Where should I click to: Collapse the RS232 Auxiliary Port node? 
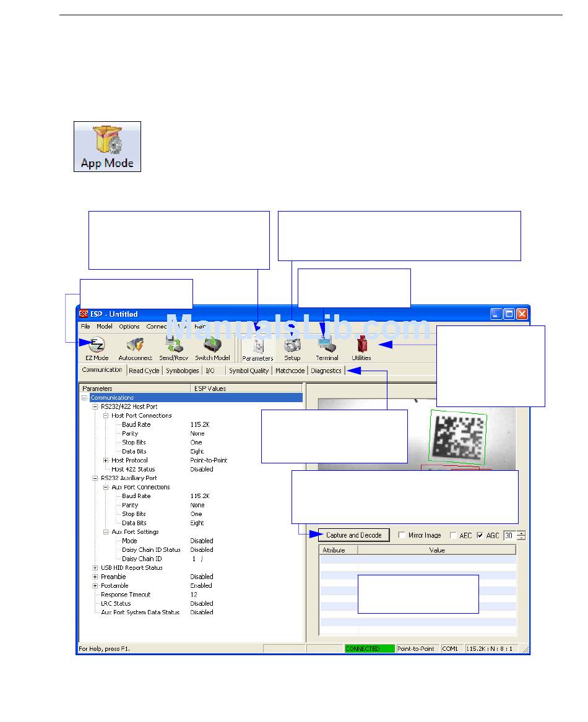[95, 478]
